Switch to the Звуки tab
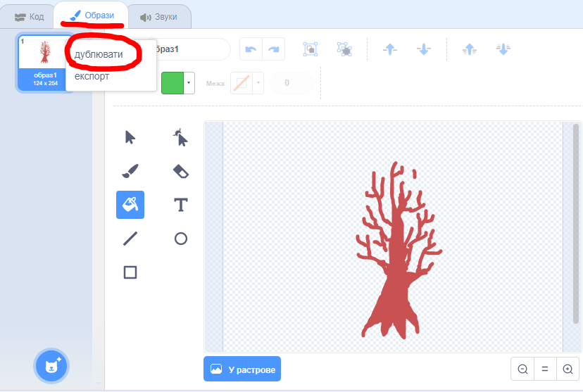This screenshot has width=583, height=392. [x=158, y=17]
